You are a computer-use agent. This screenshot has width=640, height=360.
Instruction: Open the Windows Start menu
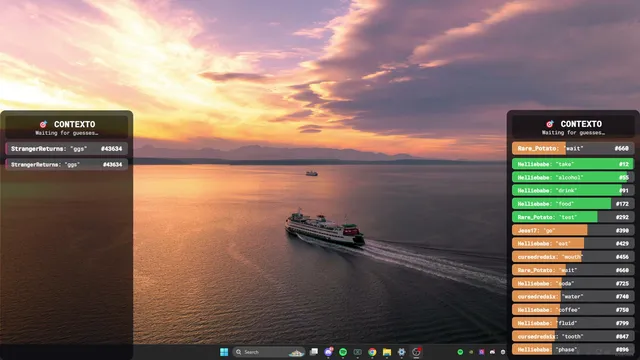(x=224, y=352)
